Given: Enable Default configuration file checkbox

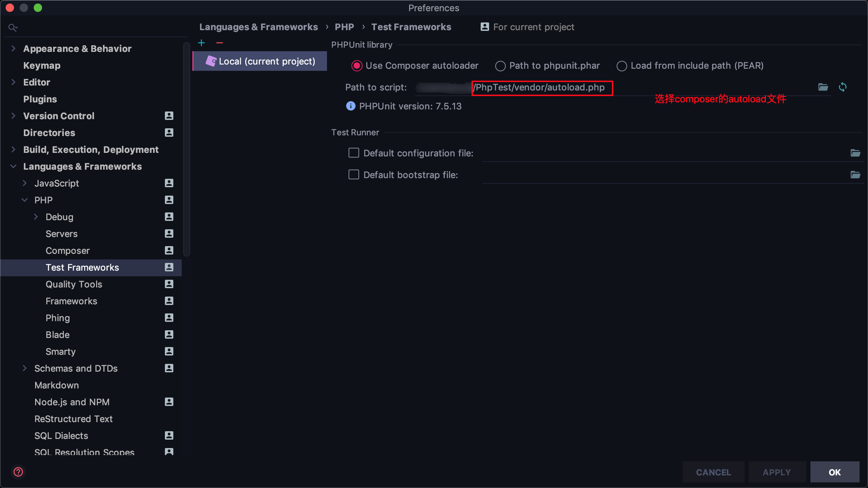Looking at the screenshot, I should pyautogui.click(x=354, y=153).
